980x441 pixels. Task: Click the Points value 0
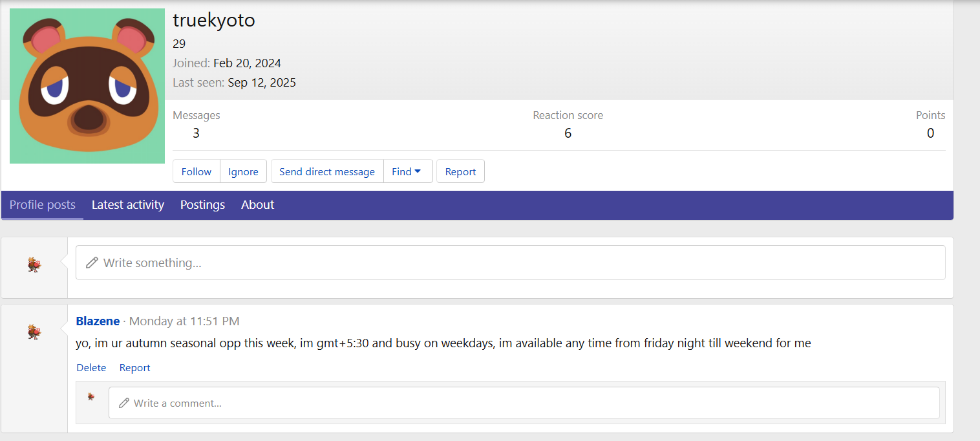[x=930, y=133]
